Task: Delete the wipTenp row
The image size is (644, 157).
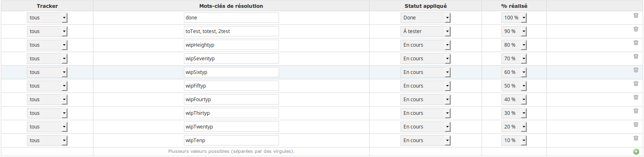Action: point(636,138)
